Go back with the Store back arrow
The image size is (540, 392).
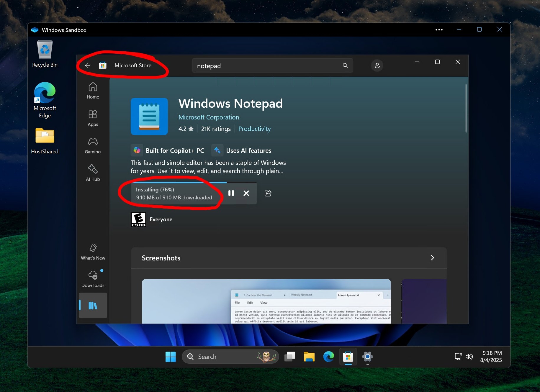(88, 65)
